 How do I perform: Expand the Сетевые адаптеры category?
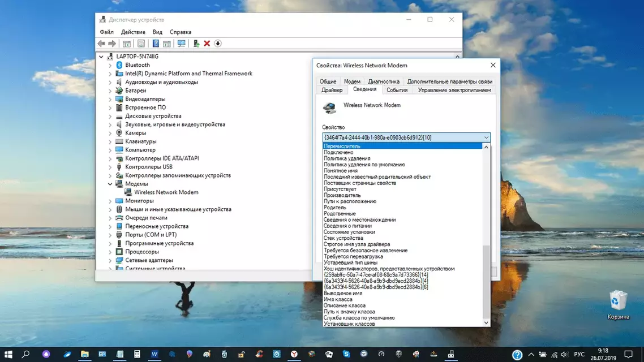pyautogui.click(x=110, y=260)
